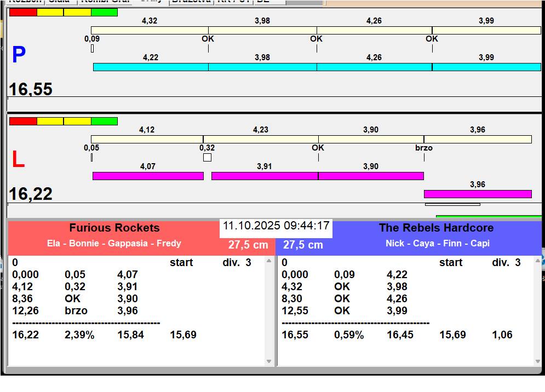Click the date and time display
Image resolution: width=545 pixels, height=392 pixels.
pyautogui.click(x=276, y=226)
